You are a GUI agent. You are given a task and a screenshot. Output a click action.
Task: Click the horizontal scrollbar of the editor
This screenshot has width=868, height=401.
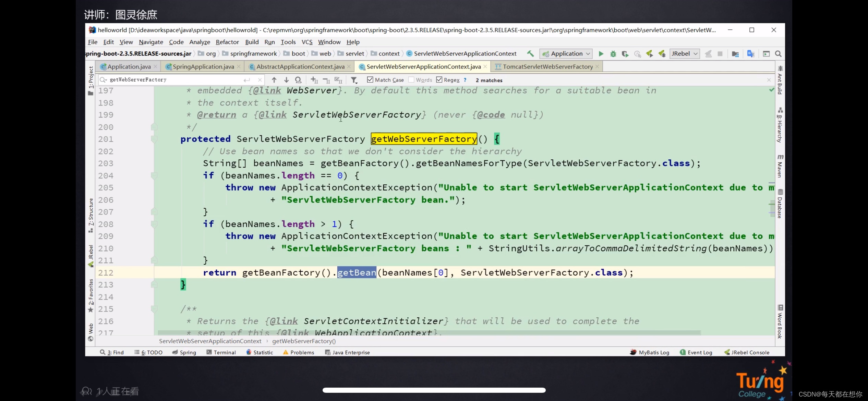(429, 332)
